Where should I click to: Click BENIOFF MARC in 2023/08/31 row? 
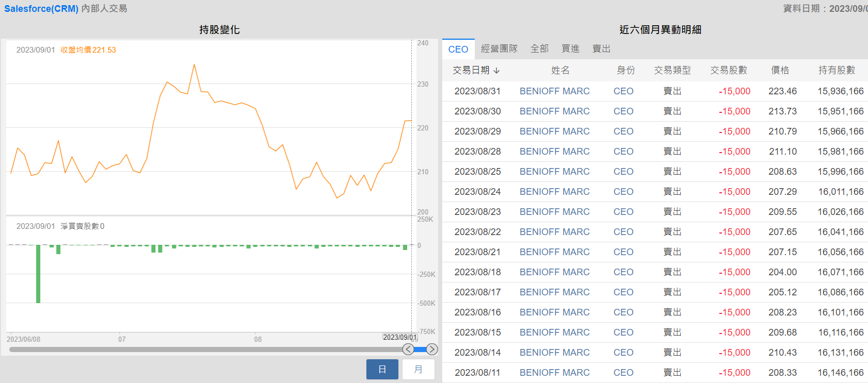(x=554, y=91)
